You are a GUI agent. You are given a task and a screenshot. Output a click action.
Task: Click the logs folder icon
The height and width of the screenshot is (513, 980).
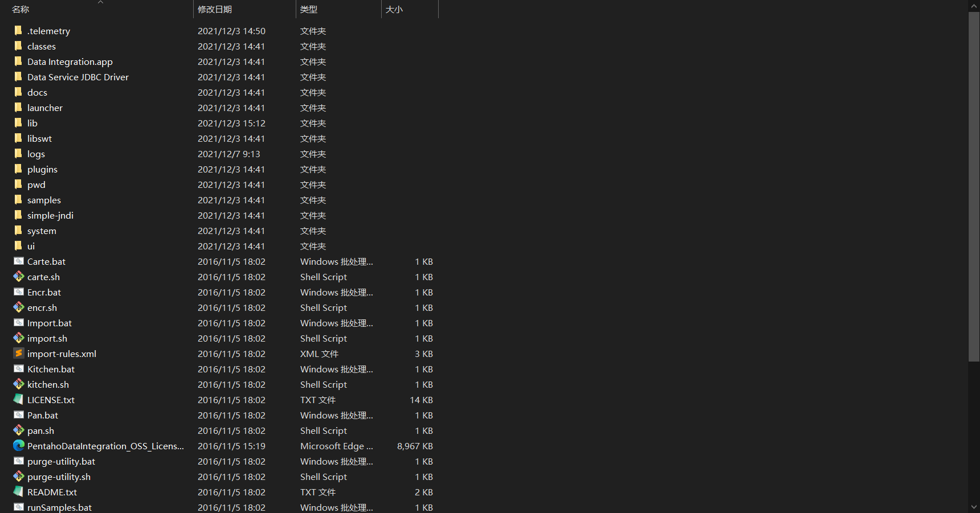click(18, 153)
